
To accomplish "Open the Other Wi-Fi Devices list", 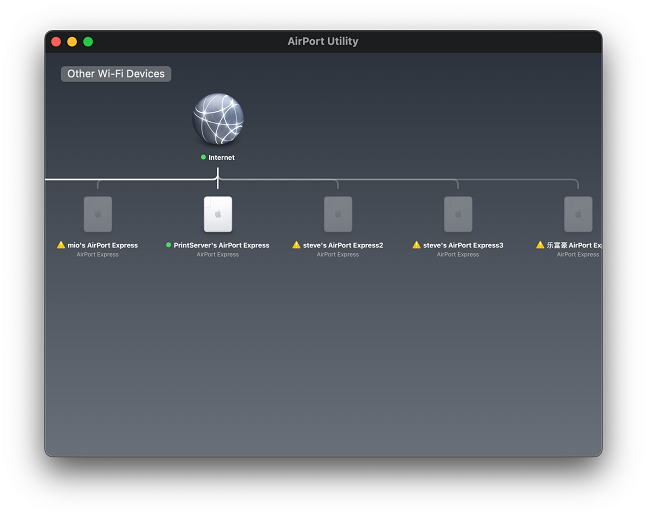I will pyautogui.click(x=116, y=74).
